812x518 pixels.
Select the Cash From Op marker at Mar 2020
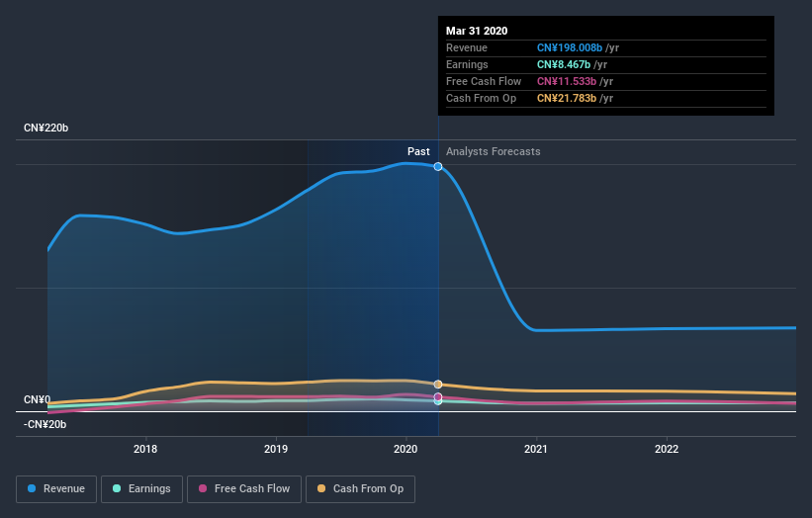coord(438,384)
